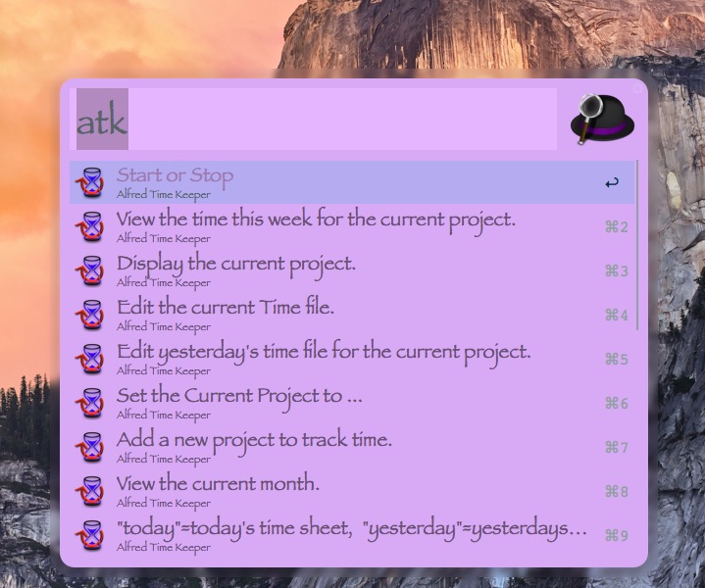Select Set the Current Project to ...
The image size is (705, 588).
click(352, 403)
